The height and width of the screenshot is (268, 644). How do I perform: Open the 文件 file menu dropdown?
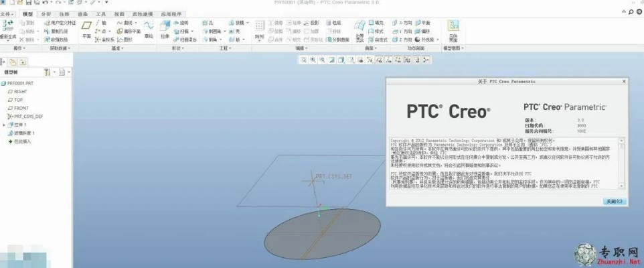pyautogui.click(x=7, y=13)
